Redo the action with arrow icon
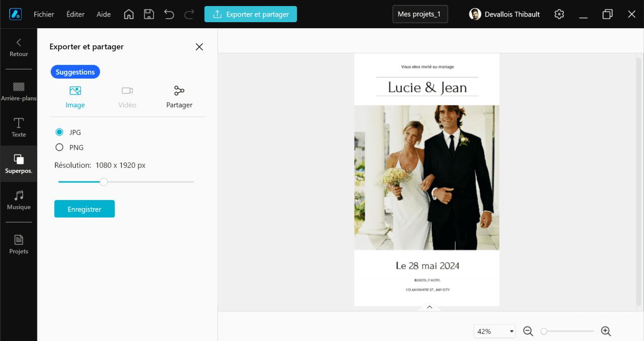Viewport: 644px width, 341px height. (189, 14)
